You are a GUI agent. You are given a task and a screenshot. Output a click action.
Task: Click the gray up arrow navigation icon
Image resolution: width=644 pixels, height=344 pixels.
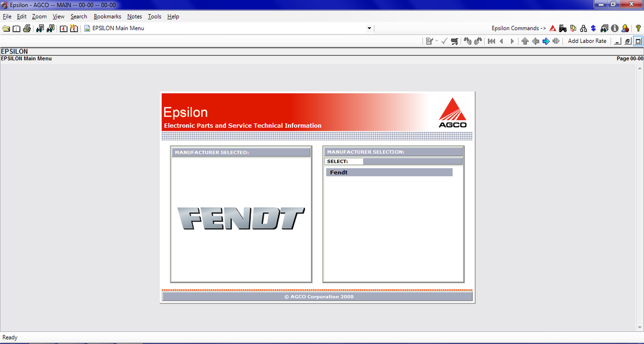coord(525,41)
